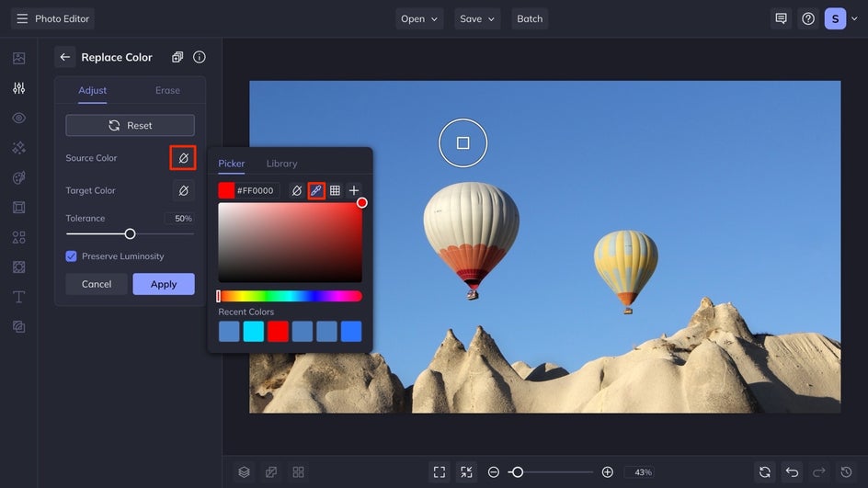This screenshot has height=488, width=868.
Task: Open the hamburger menu next to Photo Editor
Action: (x=22, y=18)
